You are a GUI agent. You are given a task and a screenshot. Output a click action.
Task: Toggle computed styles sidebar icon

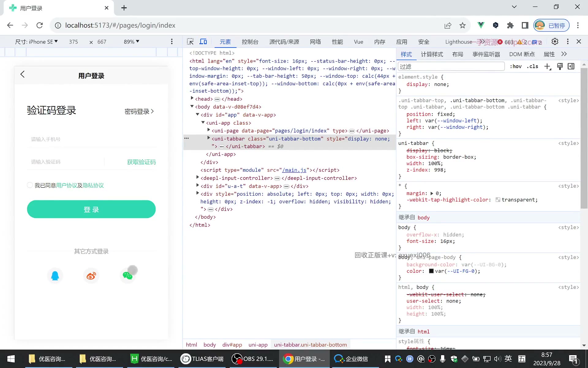[x=571, y=67]
